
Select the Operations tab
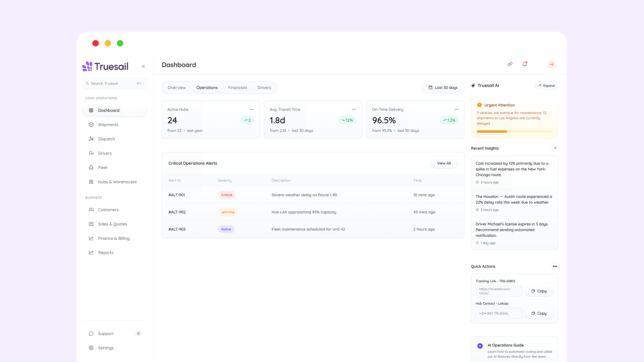(x=207, y=87)
